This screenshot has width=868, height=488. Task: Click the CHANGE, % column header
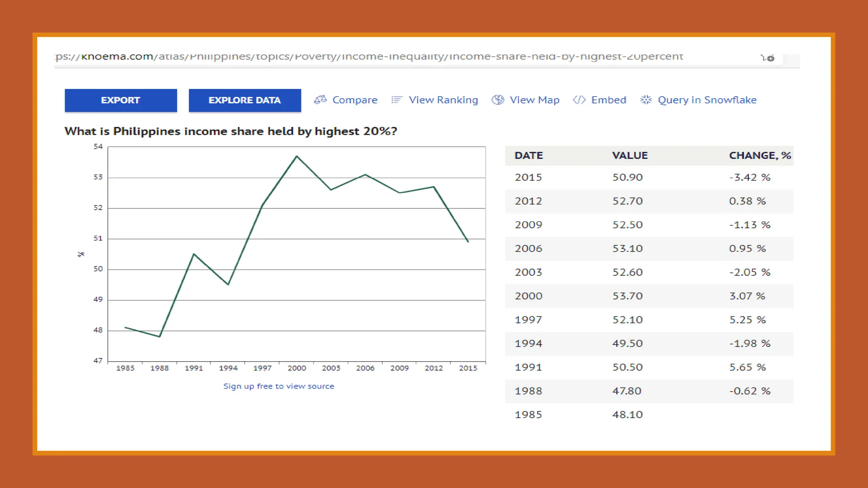(759, 155)
